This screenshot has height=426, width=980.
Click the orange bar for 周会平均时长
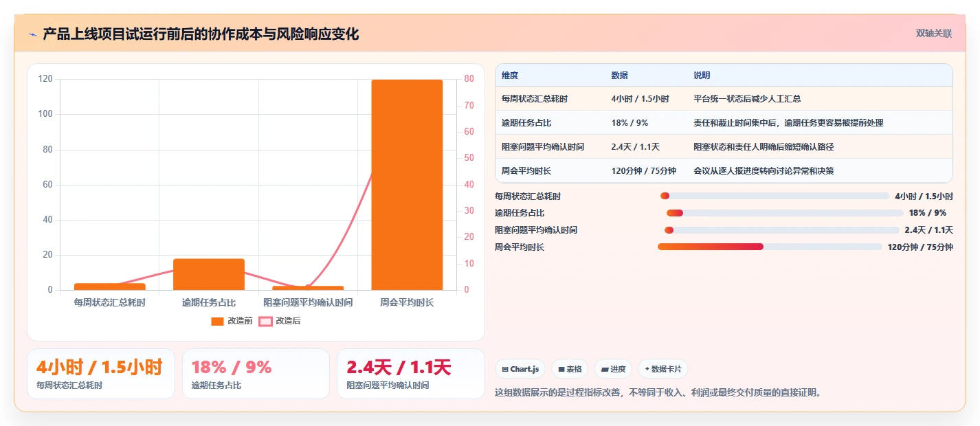click(407, 185)
